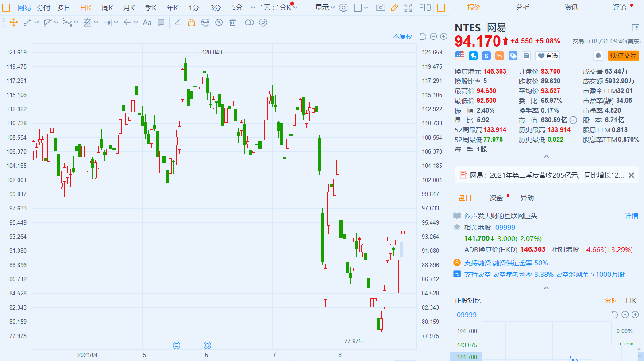The image size is (644, 361).
Task: Change 不复权 price adjustment setting
Action: point(402,36)
